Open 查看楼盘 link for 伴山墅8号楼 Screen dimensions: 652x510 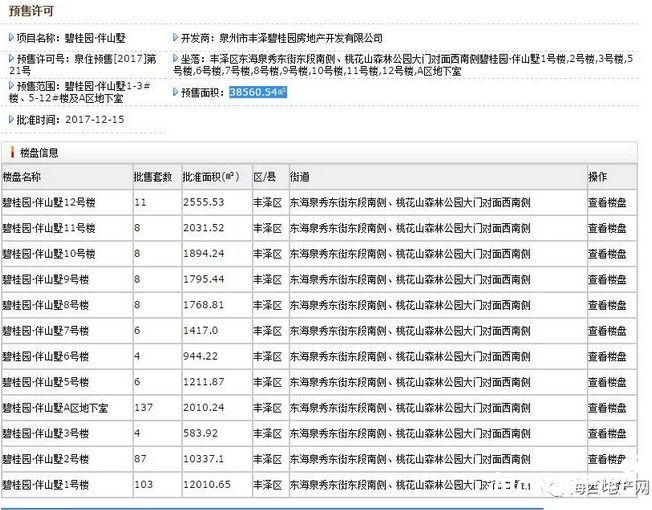[x=607, y=305]
